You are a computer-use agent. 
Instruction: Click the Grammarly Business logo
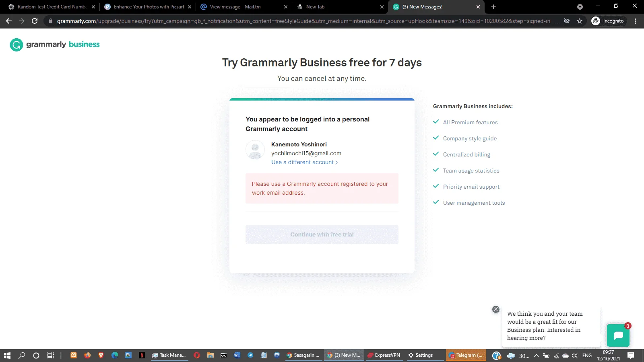[55, 45]
